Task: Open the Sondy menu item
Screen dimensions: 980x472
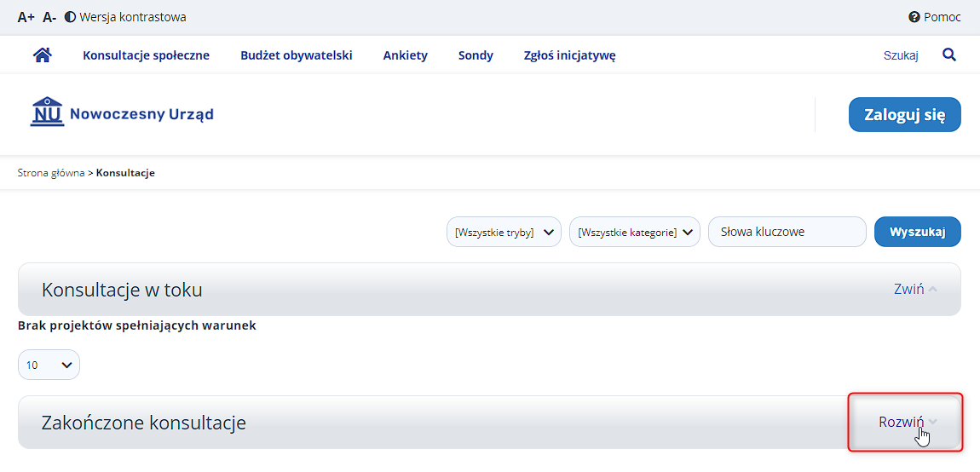Action: (476, 55)
